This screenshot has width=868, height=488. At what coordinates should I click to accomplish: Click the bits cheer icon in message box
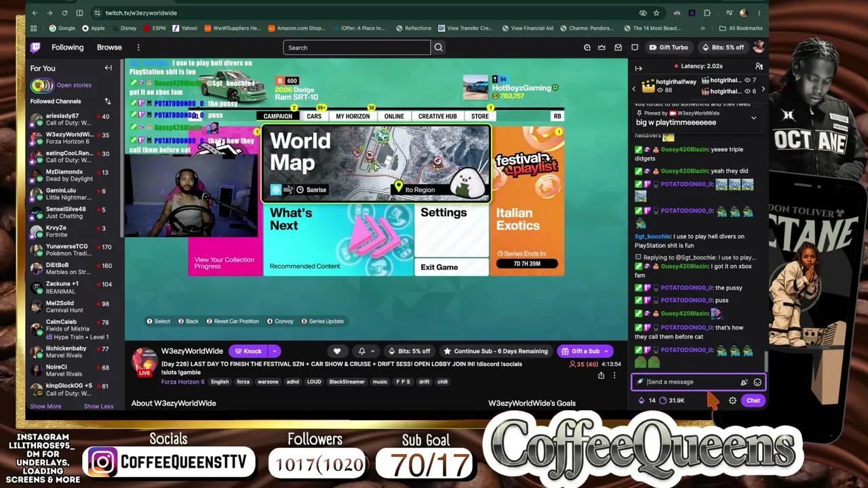[x=744, y=382]
